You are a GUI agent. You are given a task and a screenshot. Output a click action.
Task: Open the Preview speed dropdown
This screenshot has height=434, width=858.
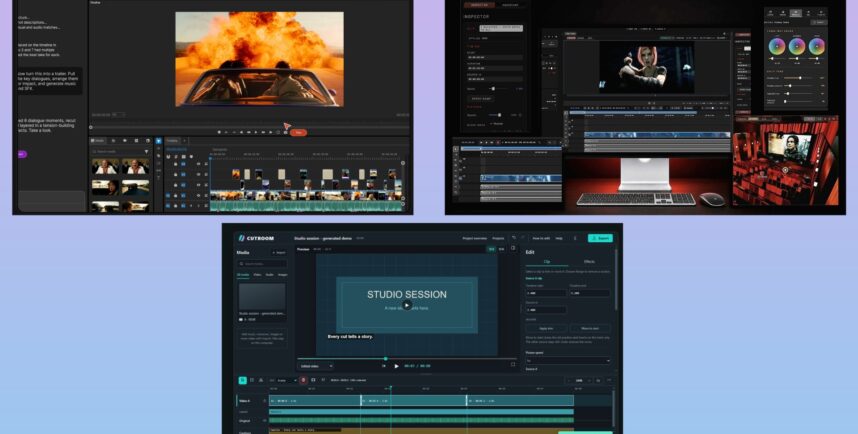pos(568,361)
